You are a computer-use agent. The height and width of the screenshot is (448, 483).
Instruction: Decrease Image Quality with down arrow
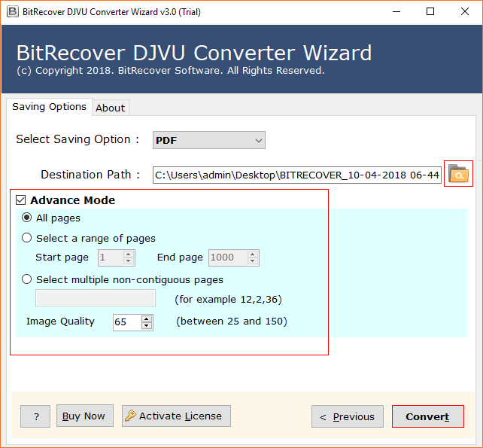pyautogui.click(x=147, y=326)
